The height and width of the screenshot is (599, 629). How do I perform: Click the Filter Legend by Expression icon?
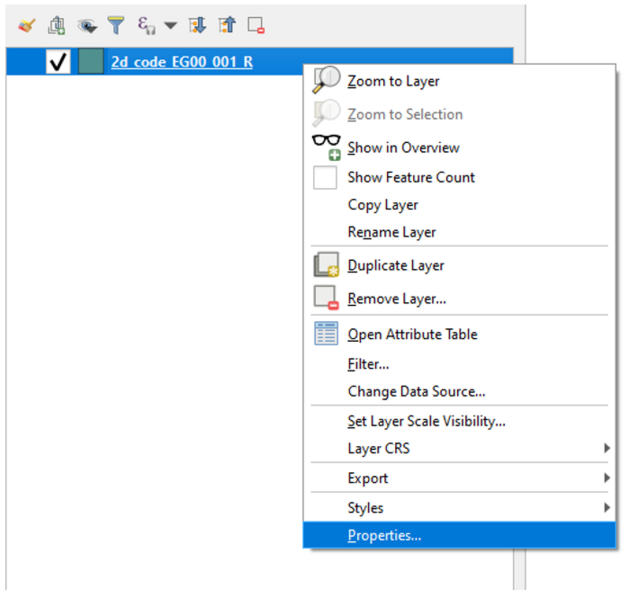146,24
